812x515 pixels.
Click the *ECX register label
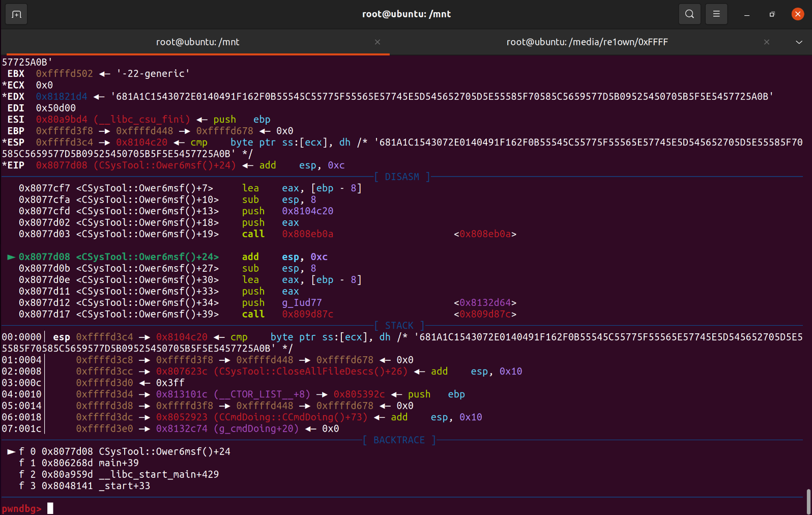(x=13, y=85)
